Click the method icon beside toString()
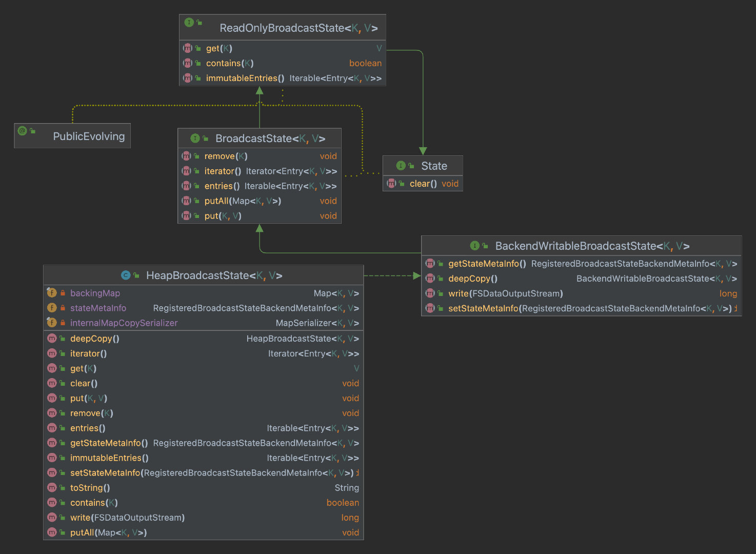The image size is (756, 554). pos(52,487)
